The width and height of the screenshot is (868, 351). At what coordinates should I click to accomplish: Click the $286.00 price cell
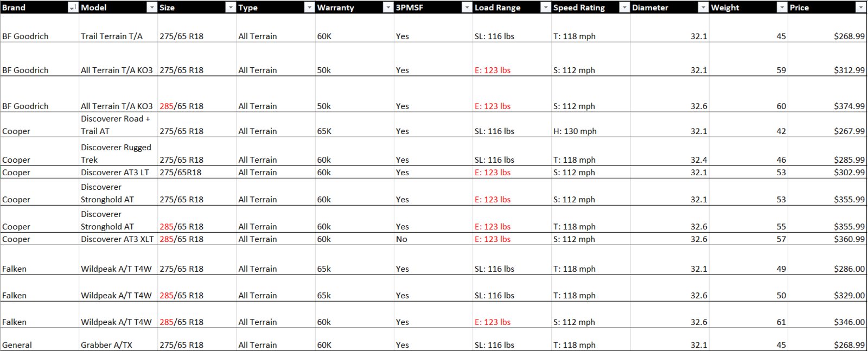click(x=827, y=260)
